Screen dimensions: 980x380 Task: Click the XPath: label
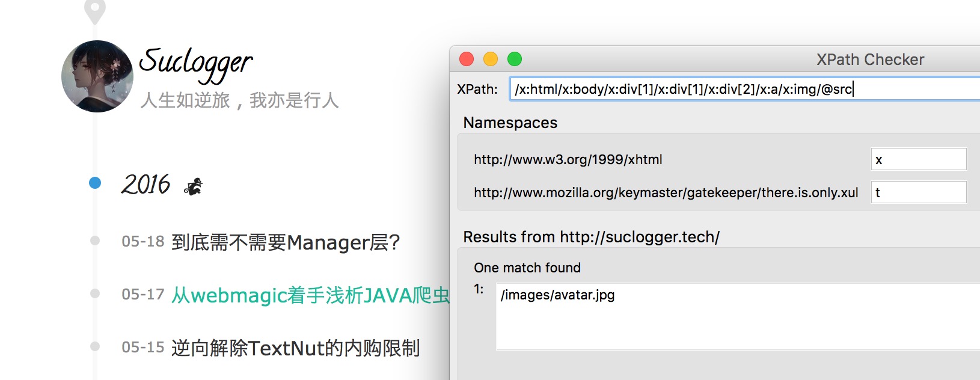pyautogui.click(x=477, y=90)
